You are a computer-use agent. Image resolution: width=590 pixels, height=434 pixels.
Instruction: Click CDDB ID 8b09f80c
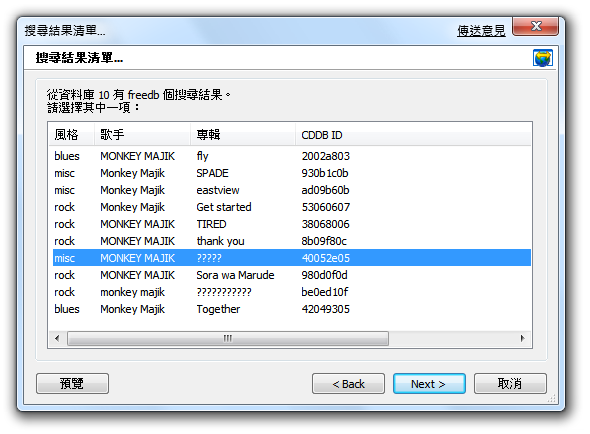click(x=324, y=241)
